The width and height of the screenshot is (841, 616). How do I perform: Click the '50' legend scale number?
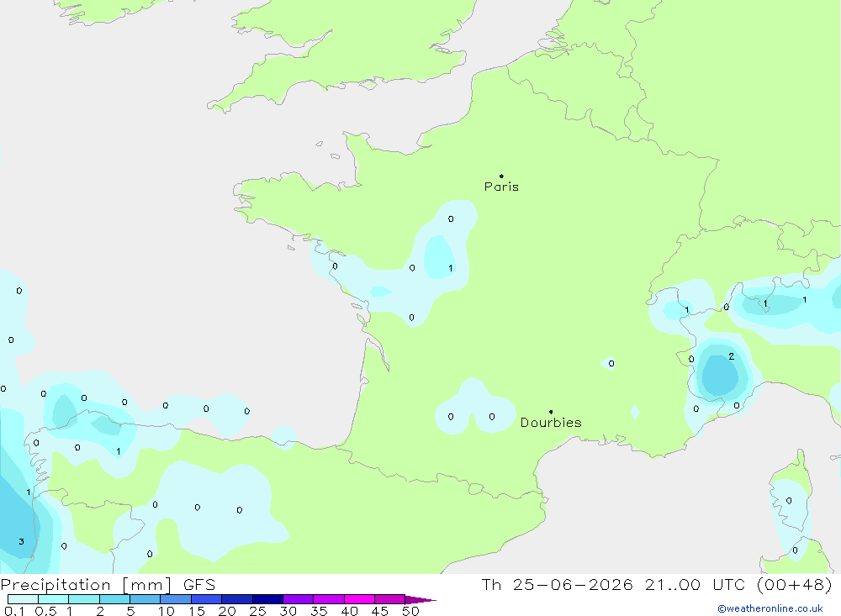[410, 611]
